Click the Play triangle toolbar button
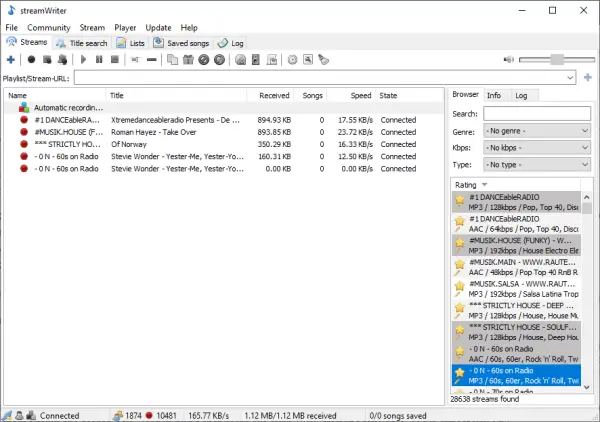 (83, 60)
